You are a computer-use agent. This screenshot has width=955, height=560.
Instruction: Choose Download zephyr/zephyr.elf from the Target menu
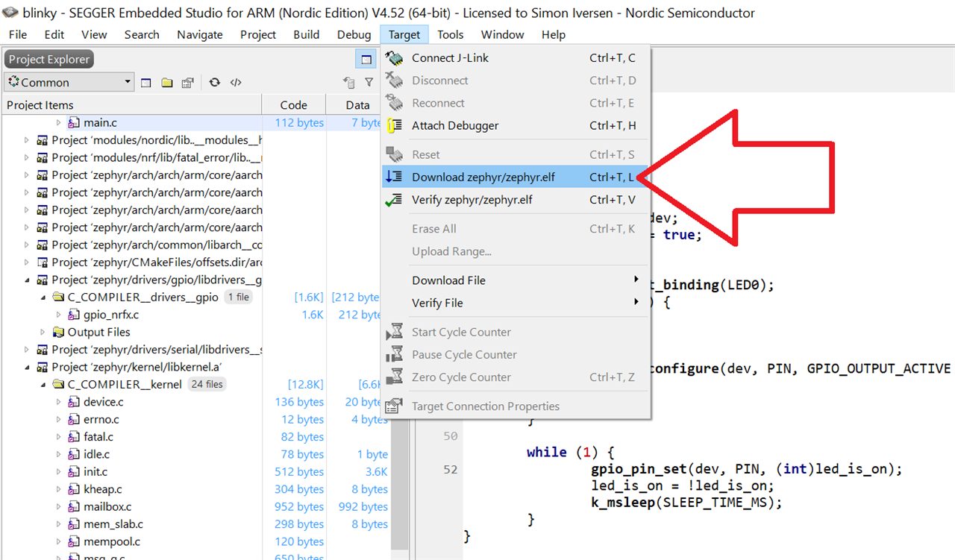(516, 177)
